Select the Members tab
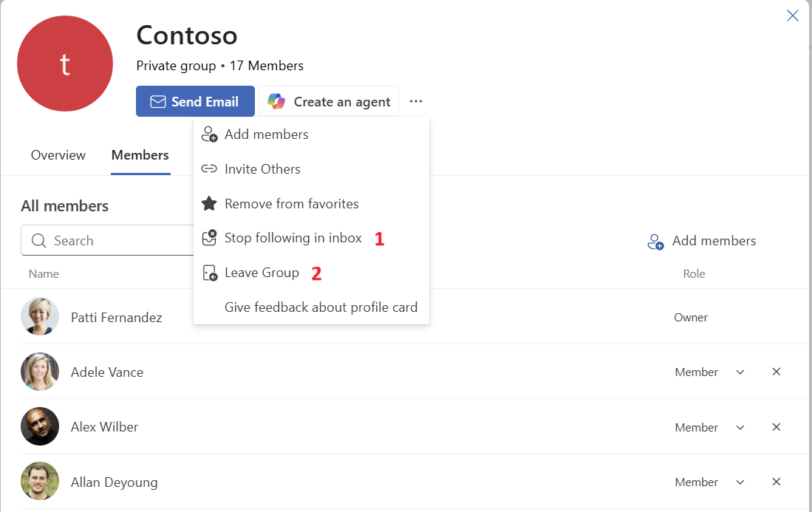 140,155
